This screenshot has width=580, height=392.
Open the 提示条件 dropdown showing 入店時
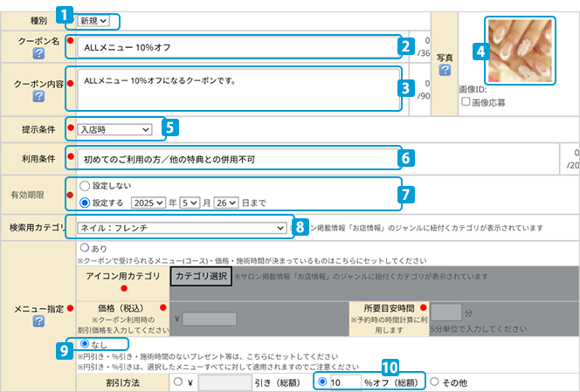tap(114, 129)
